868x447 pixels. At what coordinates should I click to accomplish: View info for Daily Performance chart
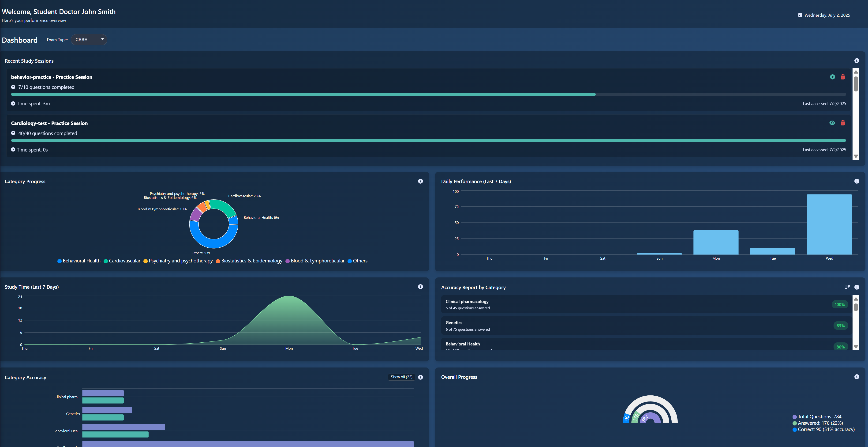857,181
